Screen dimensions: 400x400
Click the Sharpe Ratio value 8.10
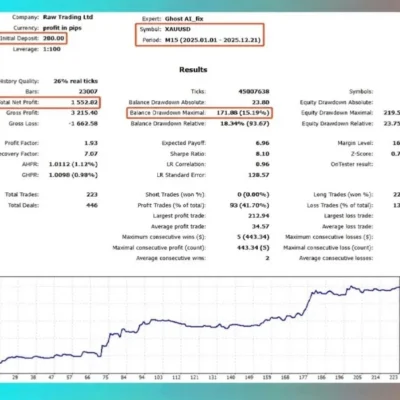(263, 154)
